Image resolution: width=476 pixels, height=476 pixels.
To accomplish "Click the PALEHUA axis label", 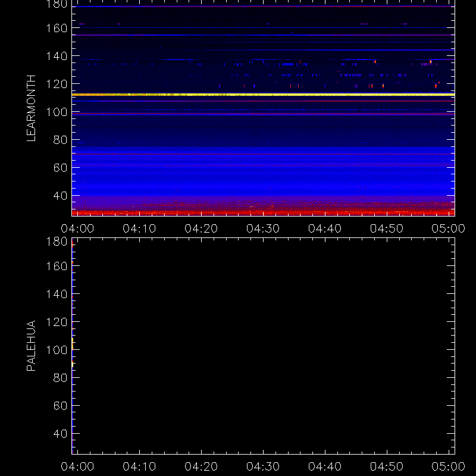I will pos(32,346).
